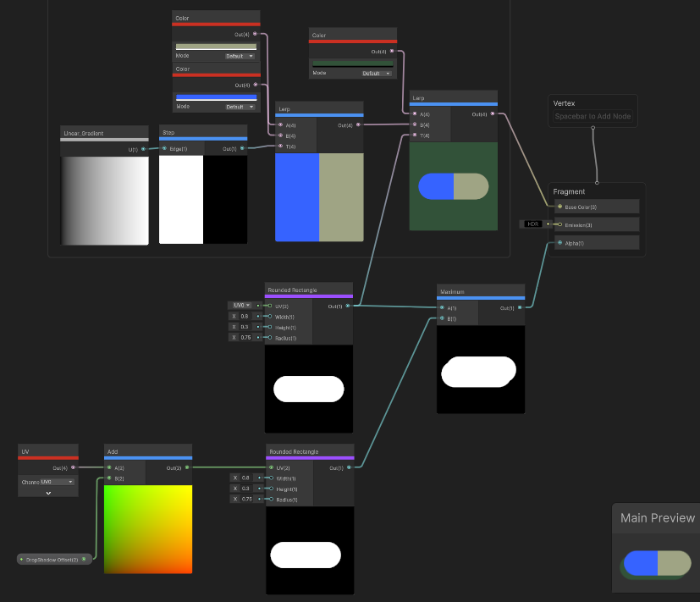This screenshot has width=700, height=602.
Task: Click A(4) port on the Lerp with split blue-beige preview
Action: (280, 125)
